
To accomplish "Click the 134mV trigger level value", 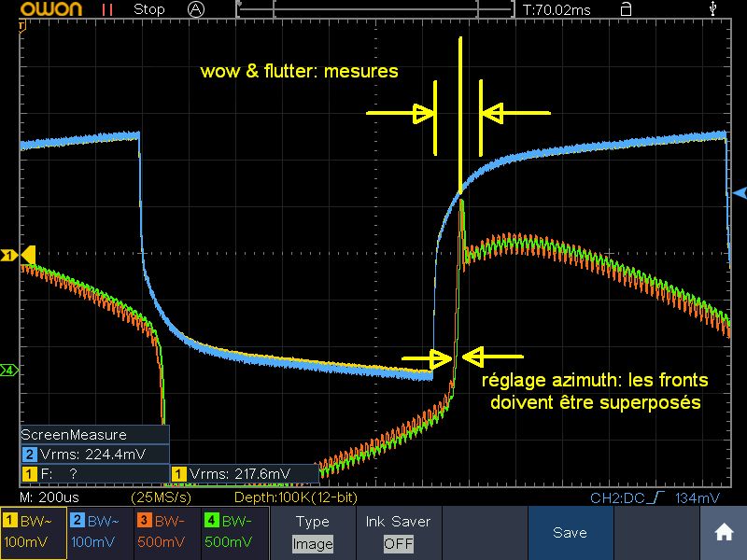I will [x=697, y=498].
